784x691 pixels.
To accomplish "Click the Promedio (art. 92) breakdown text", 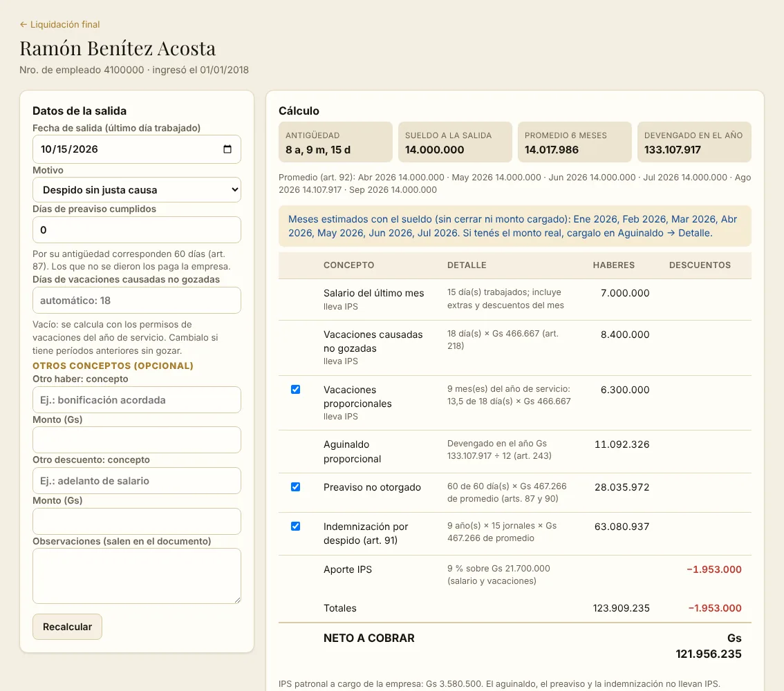I will pyautogui.click(x=514, y=183).
